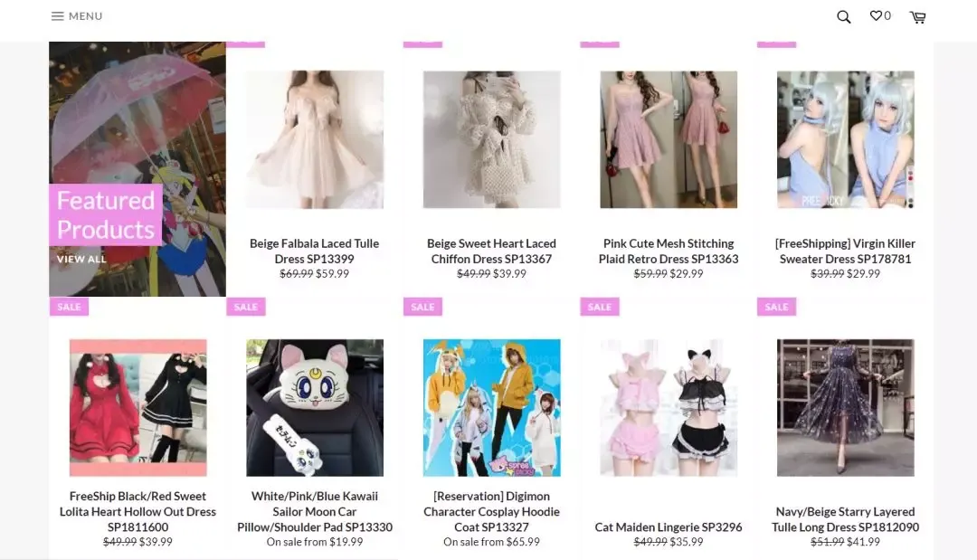This screenshot has width=977, height=560.
Task: Click Virgin Killer Sweater Dress SP178781 title
Action: click(846, 251)
